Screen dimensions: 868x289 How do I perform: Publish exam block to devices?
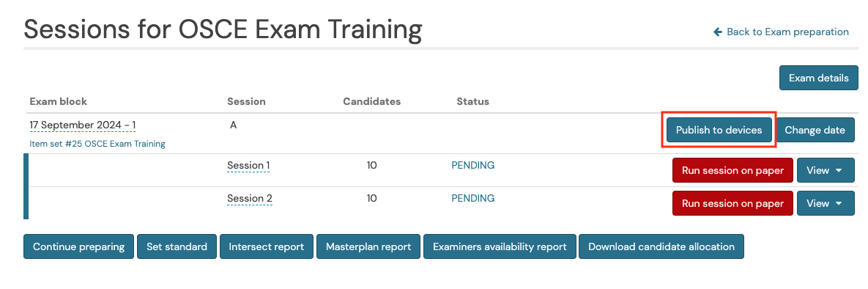pyautogui.click(x=719, y=130)
